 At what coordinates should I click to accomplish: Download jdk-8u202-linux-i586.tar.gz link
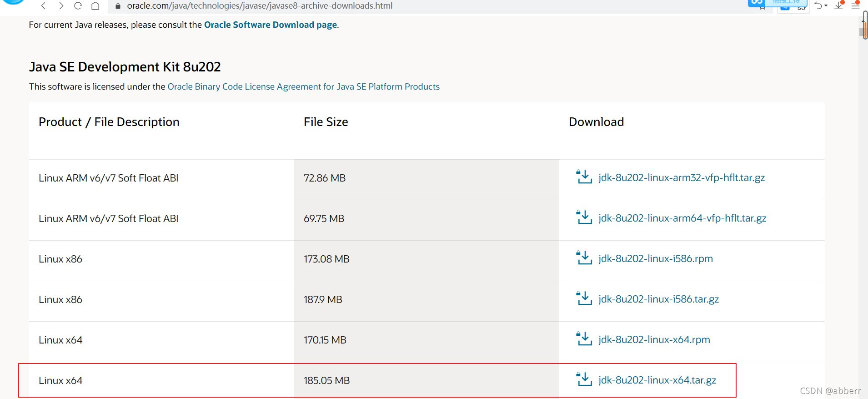click(659, 299)
